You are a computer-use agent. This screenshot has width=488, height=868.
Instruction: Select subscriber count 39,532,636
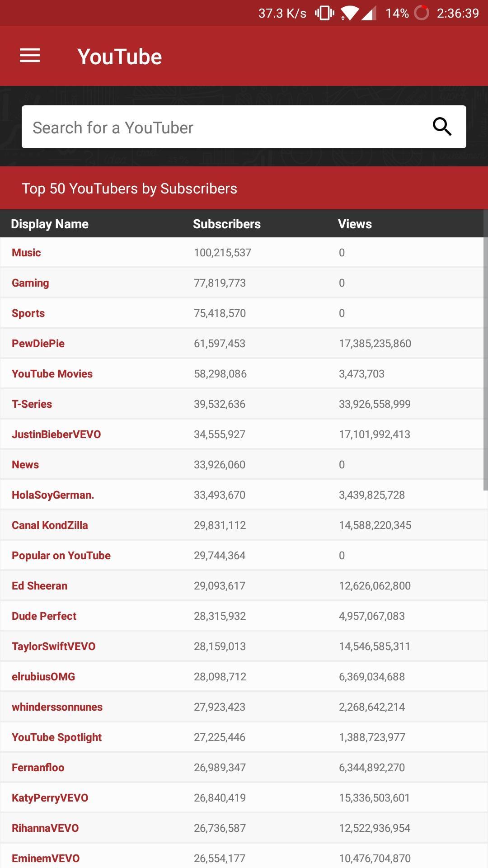(x=220, y=404)
